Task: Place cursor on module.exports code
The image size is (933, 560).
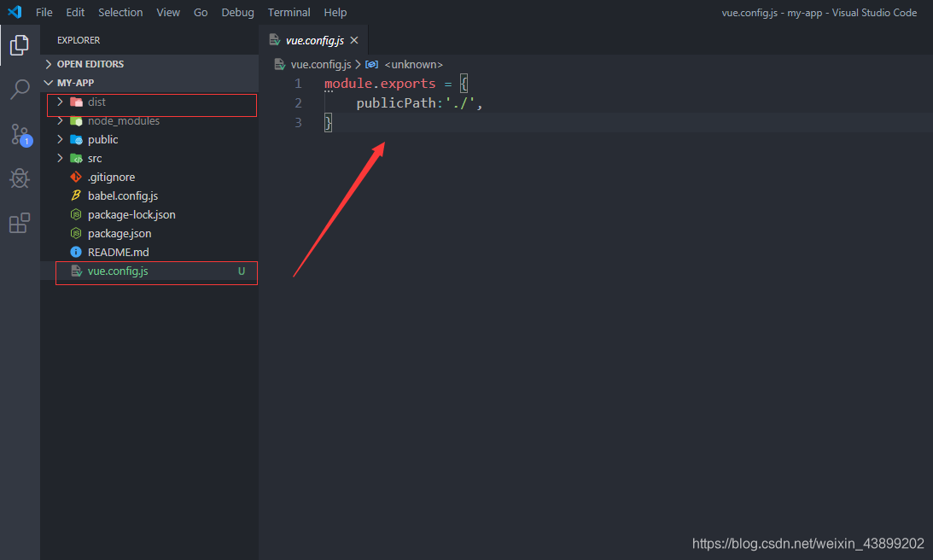Action: [380, 84]
